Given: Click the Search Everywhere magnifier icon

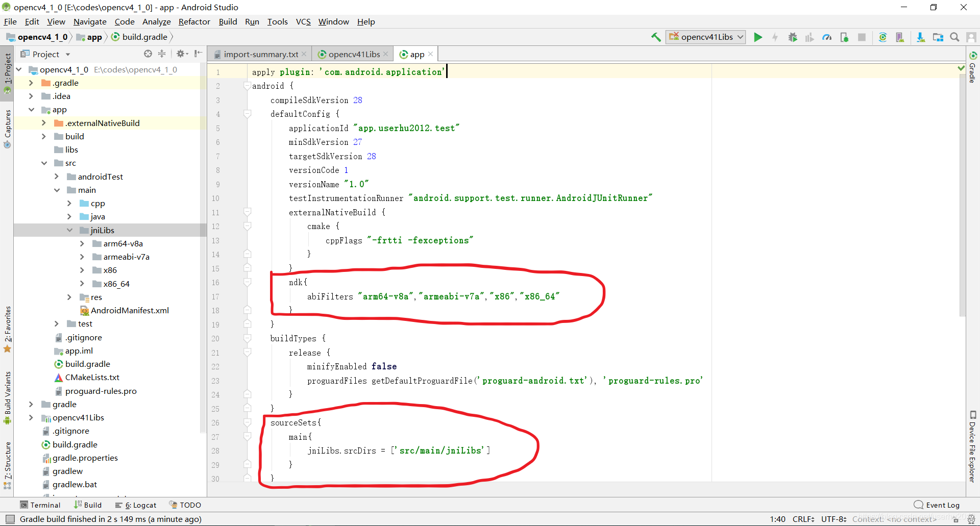Looking at the screenshot, I should (x=954, y=37).
